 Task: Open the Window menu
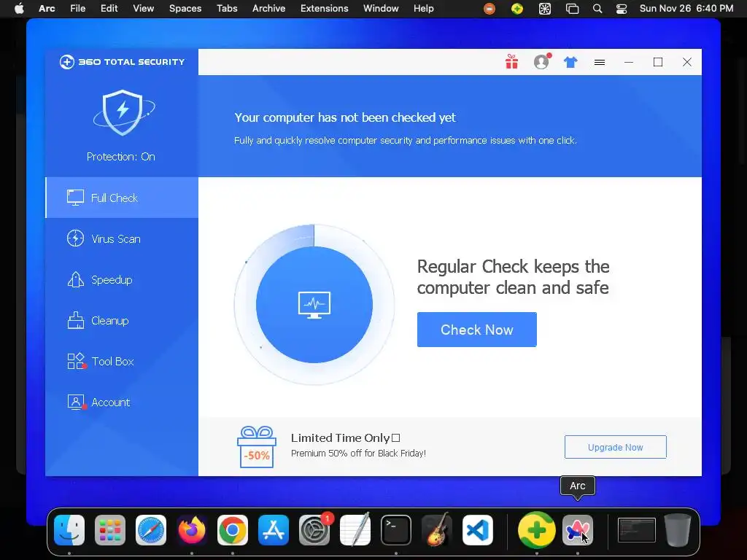coord(381,9)
